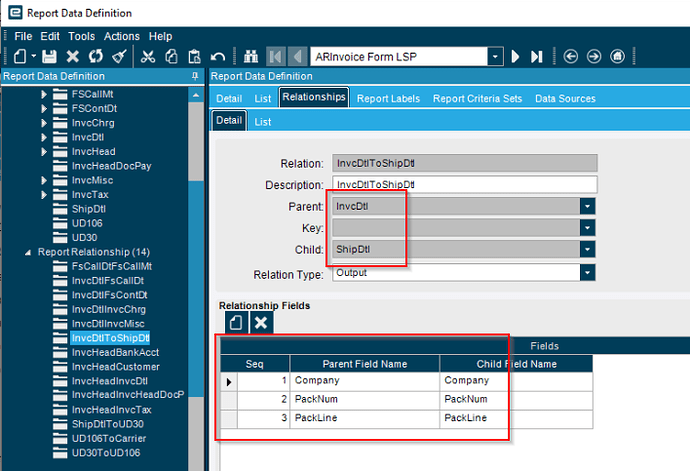This screenshot has height=471, width=690.
Task: Pin the Report Data Definition tree panel
Action: click(x=194, y=76)
